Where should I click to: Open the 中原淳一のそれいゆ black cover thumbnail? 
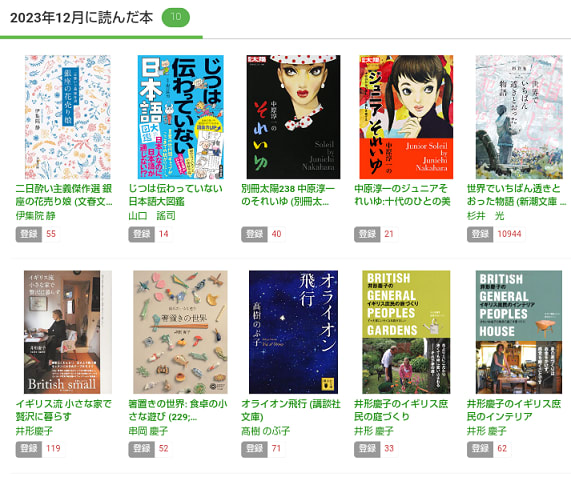(294, 117)
